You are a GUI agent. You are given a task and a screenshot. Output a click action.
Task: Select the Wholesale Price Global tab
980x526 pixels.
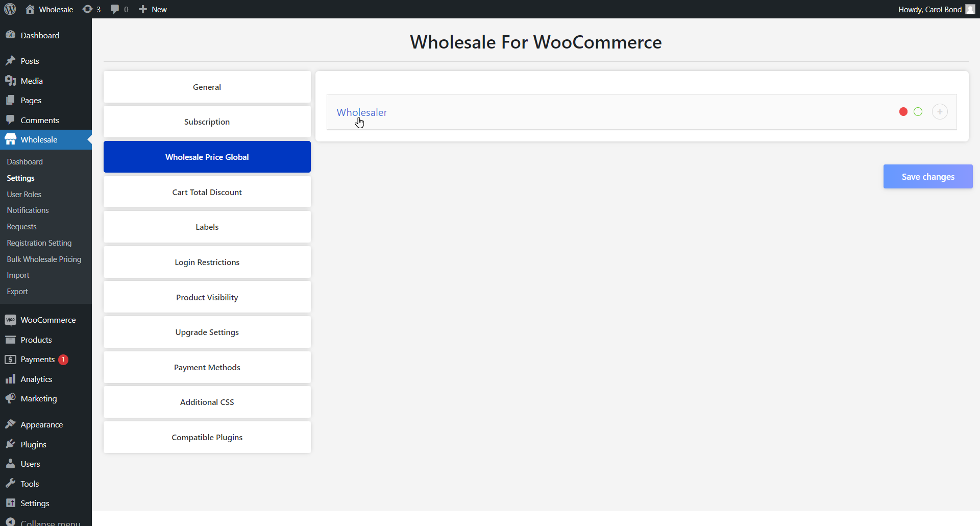pyautogui.click(x=207, y=157)
